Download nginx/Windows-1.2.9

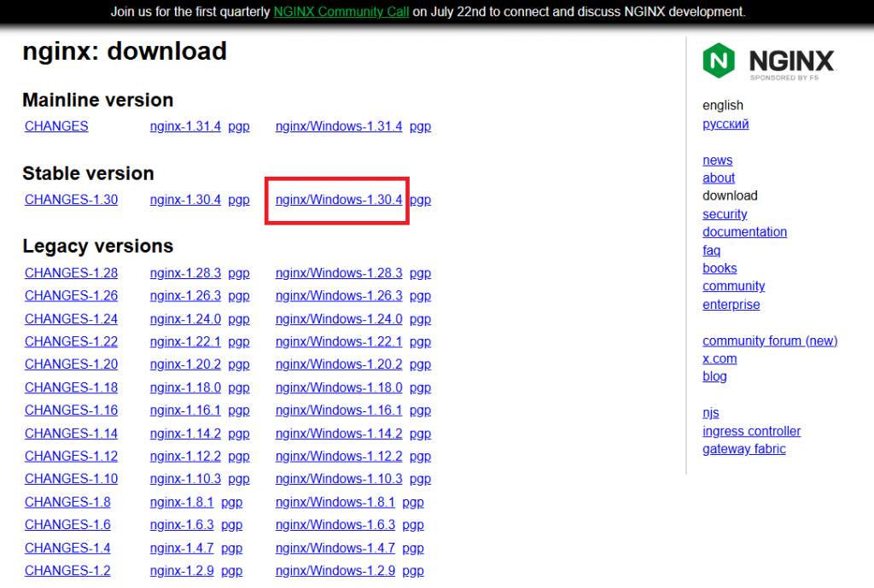click(x=335, y=571)
